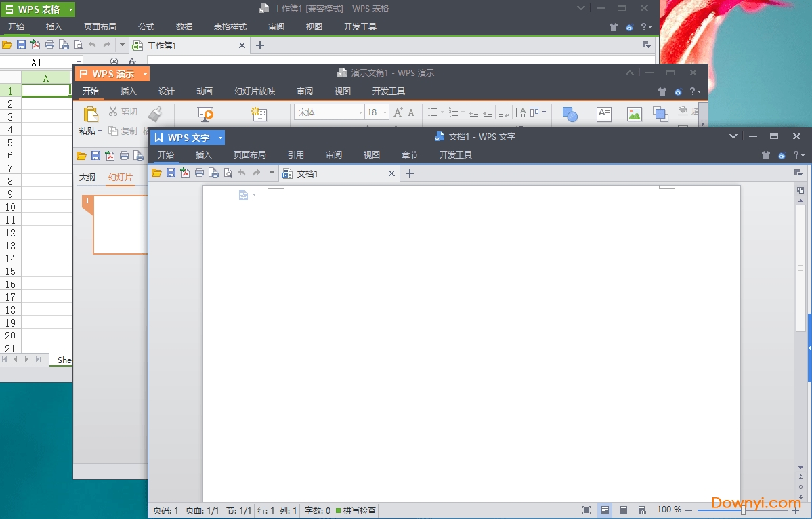Open the 页面布局 tab in WPS 文字

tap(249, 155)
